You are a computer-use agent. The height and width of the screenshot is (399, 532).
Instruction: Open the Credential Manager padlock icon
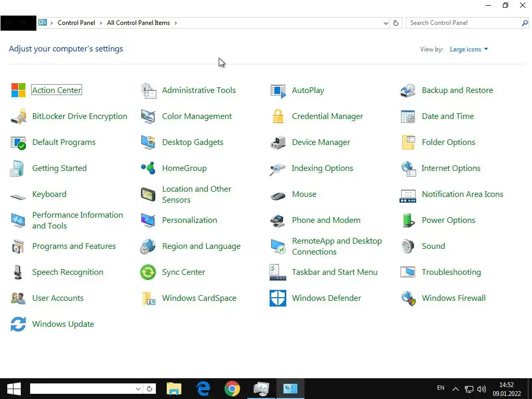[x=278, y=116]
